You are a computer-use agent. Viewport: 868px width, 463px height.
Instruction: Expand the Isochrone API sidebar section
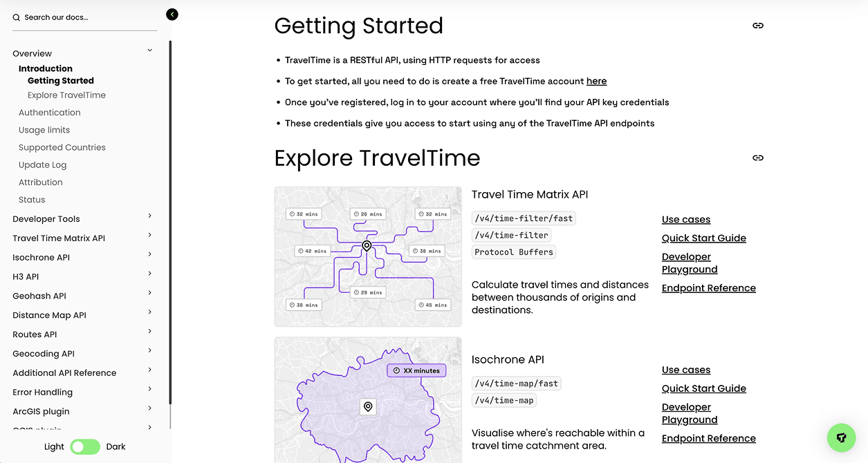pos(149,255)
